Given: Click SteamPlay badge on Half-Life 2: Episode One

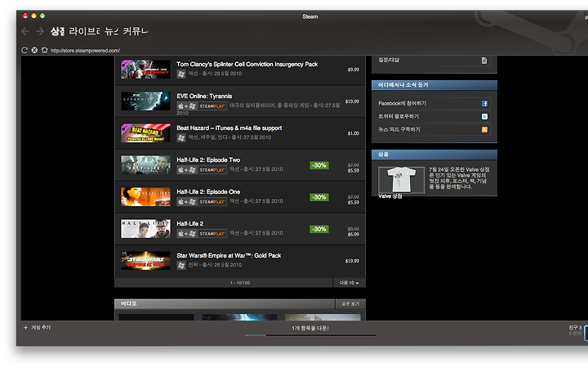Looking at the screenshot, I should click(212, 202).
